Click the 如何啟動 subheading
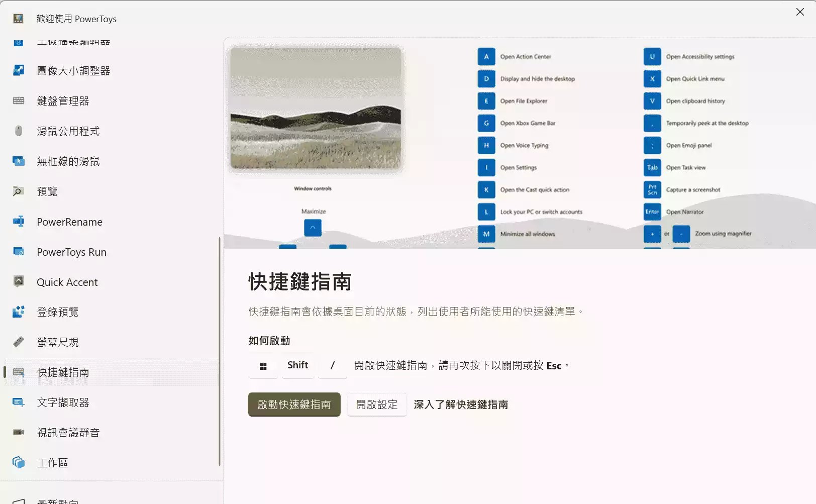 point(269,341)
